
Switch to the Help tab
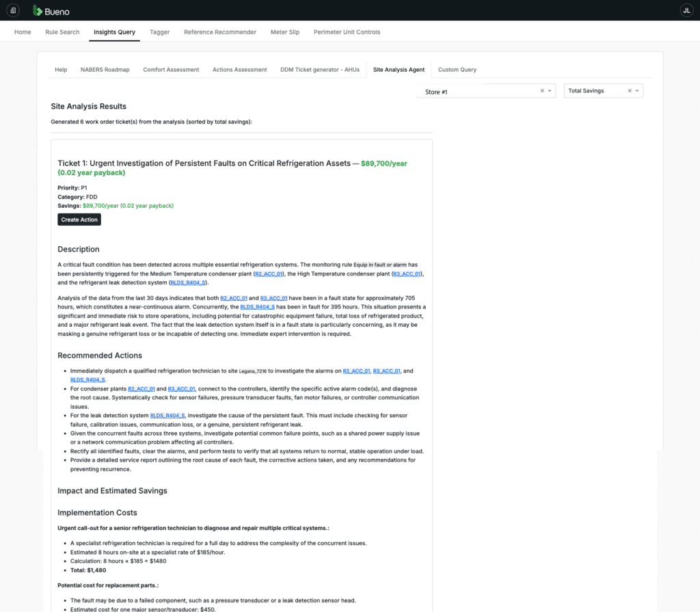(x=61, y=70)
